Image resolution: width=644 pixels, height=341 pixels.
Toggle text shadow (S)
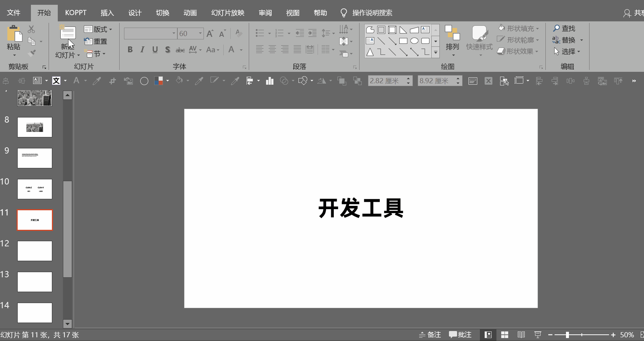coord(167,50)
